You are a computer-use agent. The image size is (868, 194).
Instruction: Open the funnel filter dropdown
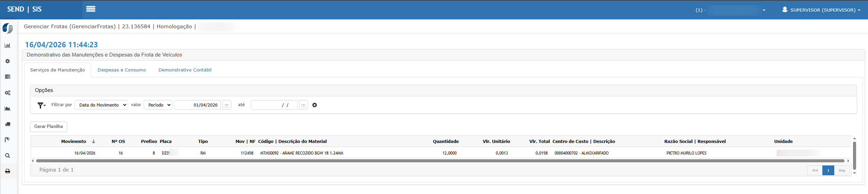[41, 105]
